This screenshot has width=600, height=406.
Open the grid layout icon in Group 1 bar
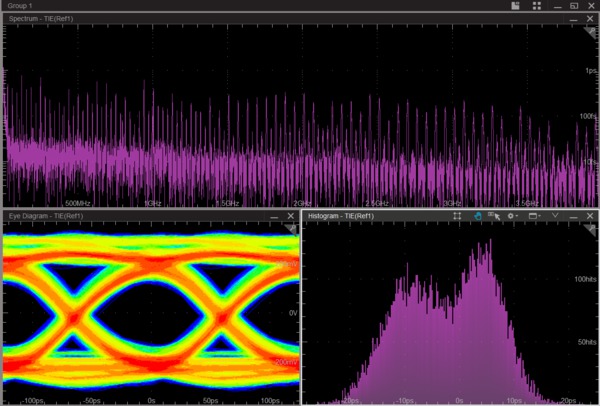coord(537,6)
